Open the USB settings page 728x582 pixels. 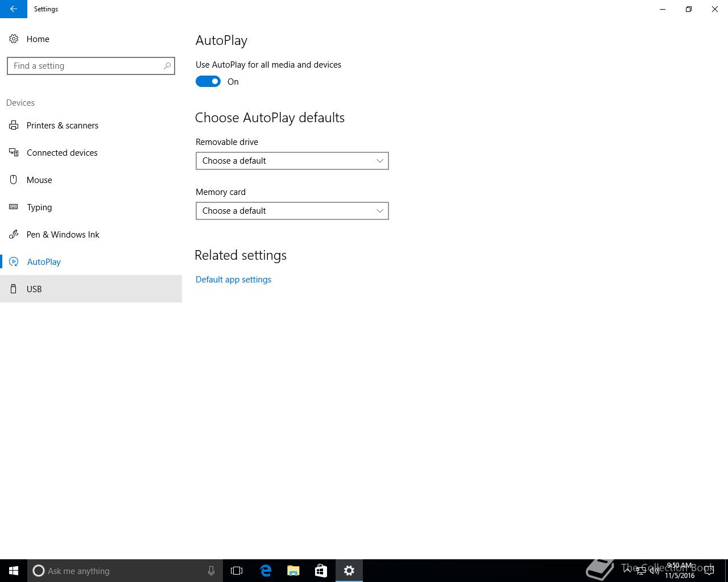91,289
